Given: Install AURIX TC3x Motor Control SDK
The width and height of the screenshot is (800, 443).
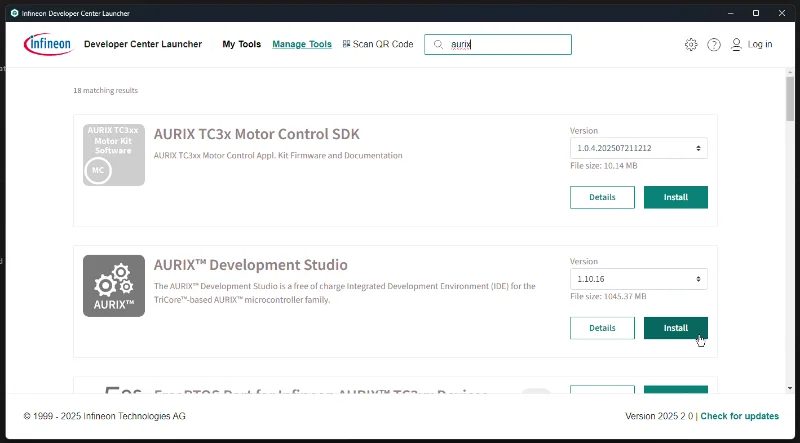Looking at the screenshot, I should pos(675,197).
